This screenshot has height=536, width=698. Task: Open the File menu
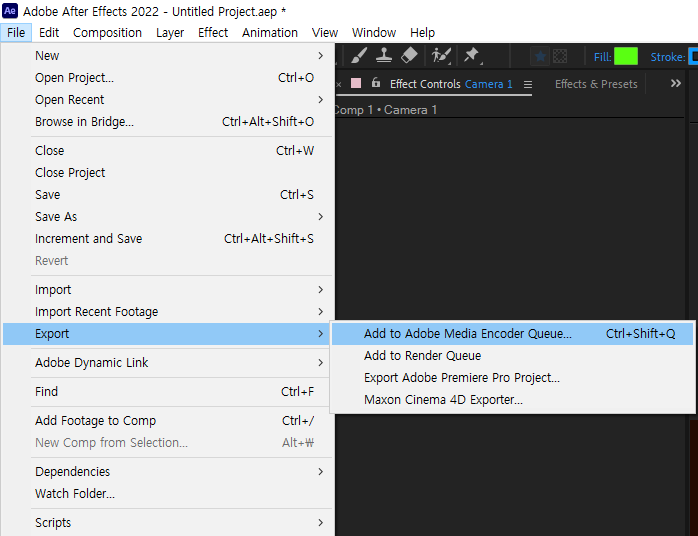[16, 32]
